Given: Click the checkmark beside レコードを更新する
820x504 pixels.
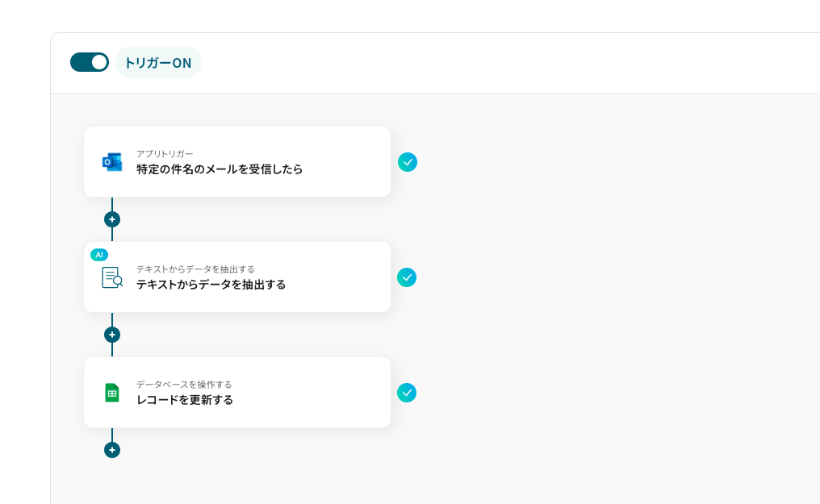Looking at the screenshot, I should 407,393.
